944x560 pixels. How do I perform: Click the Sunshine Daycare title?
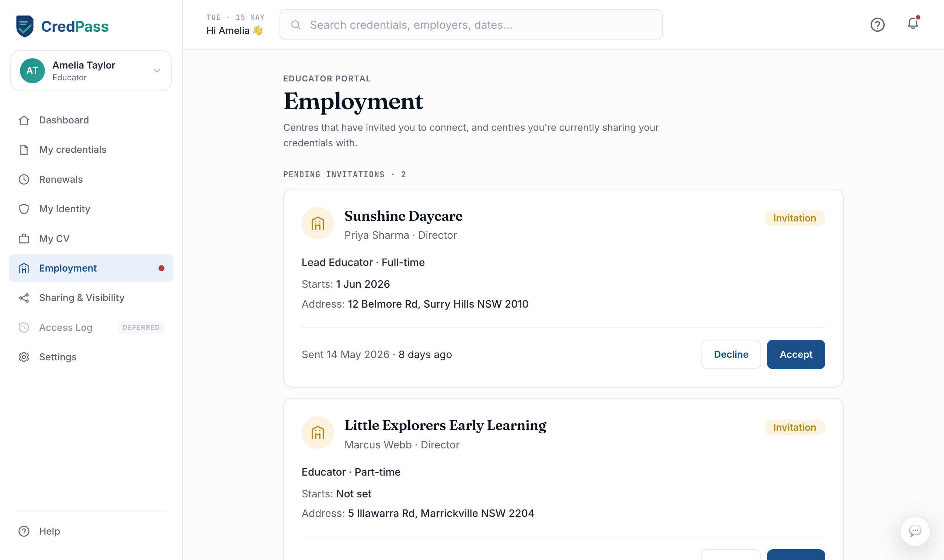(403, 216)
